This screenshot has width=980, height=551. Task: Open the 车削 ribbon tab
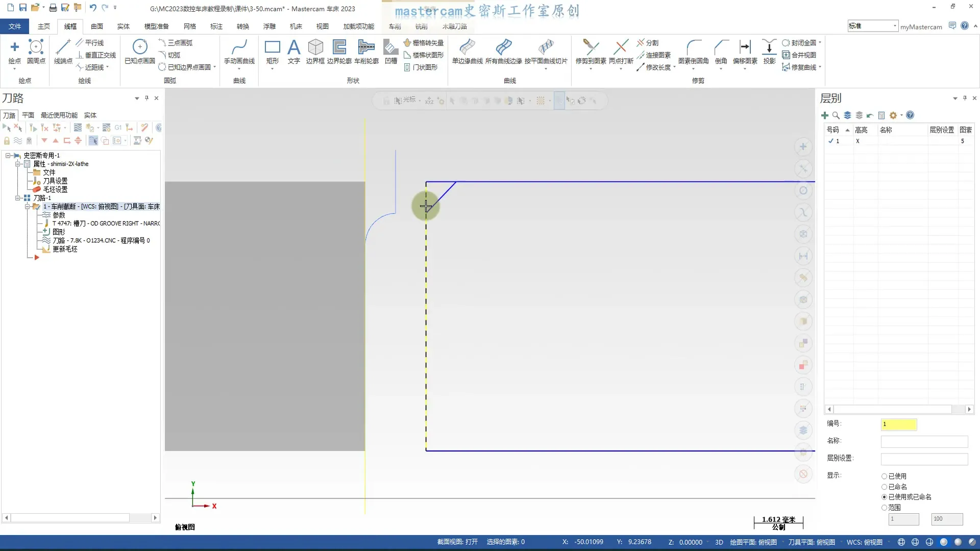[x=395, y=27]
